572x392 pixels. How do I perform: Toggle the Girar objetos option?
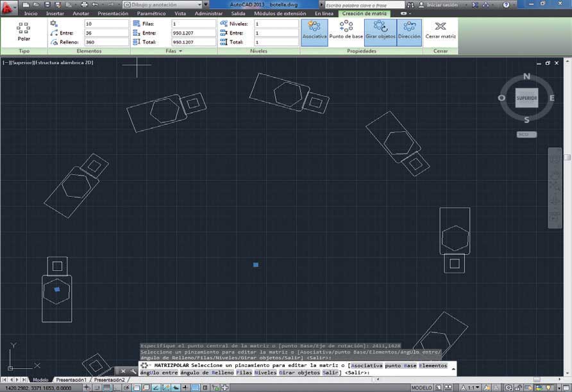click(x=380, y=30)
